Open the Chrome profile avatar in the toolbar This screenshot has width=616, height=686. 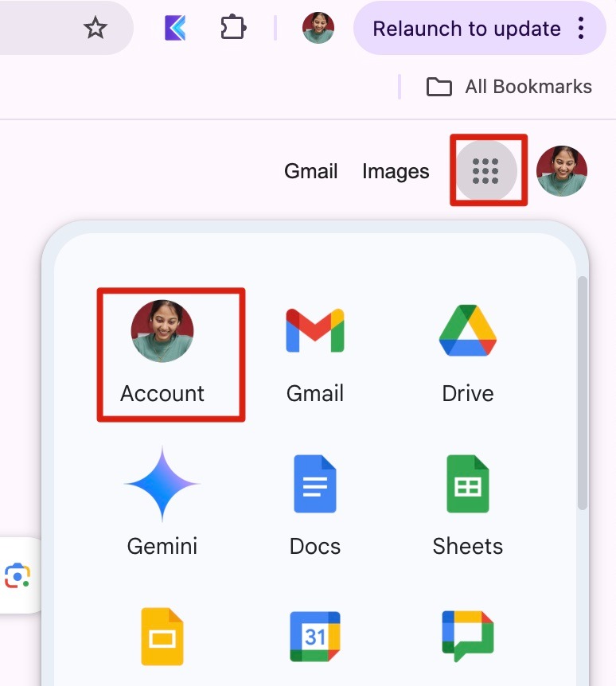[x=318, y=28]
